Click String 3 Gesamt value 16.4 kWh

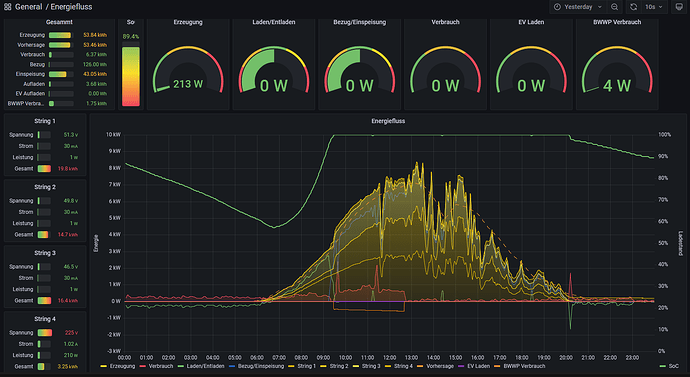pyautogui.click(x=68, y=300)
